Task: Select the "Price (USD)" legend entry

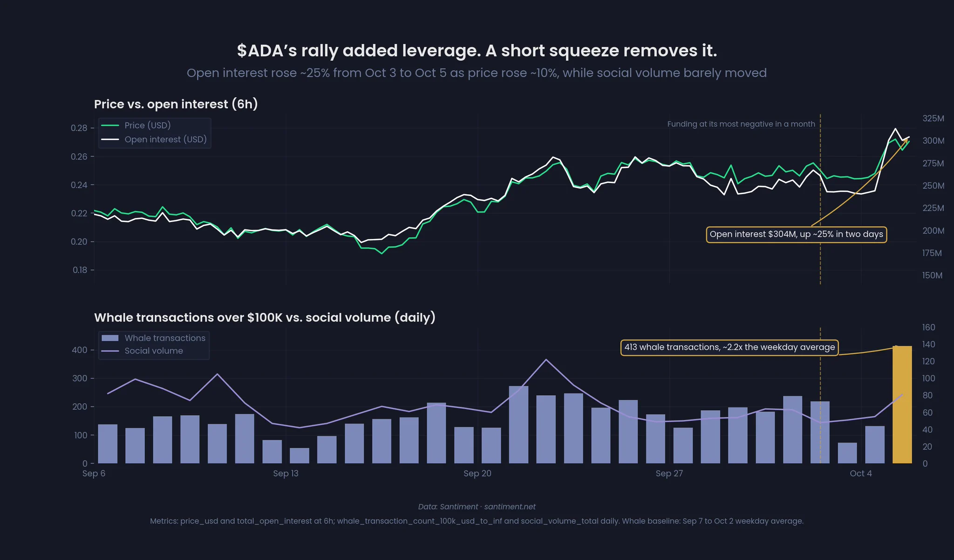Action: [x=148, y=125]
